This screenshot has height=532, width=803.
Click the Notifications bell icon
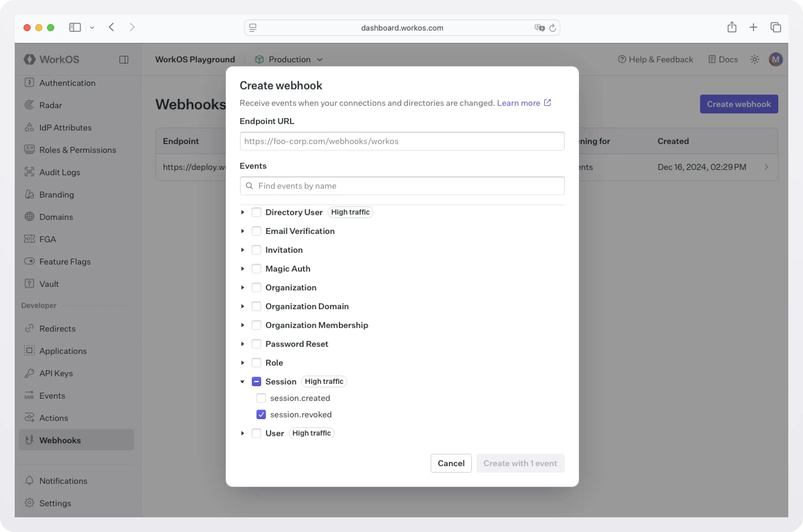[x=29, y=481]
